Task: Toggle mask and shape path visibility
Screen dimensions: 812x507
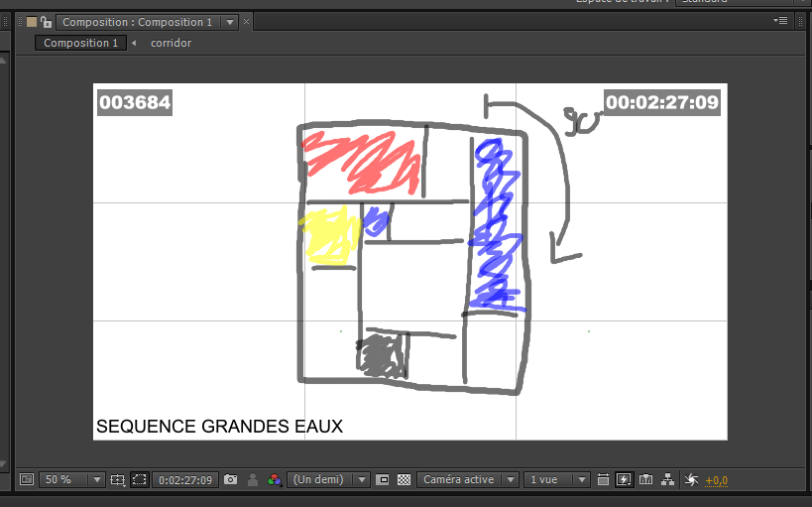Action: (x=140, y=479)
